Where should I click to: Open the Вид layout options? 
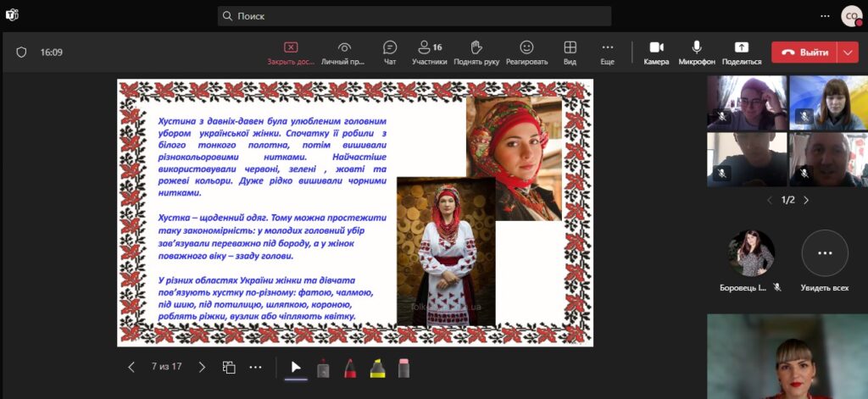coord(570,53)
